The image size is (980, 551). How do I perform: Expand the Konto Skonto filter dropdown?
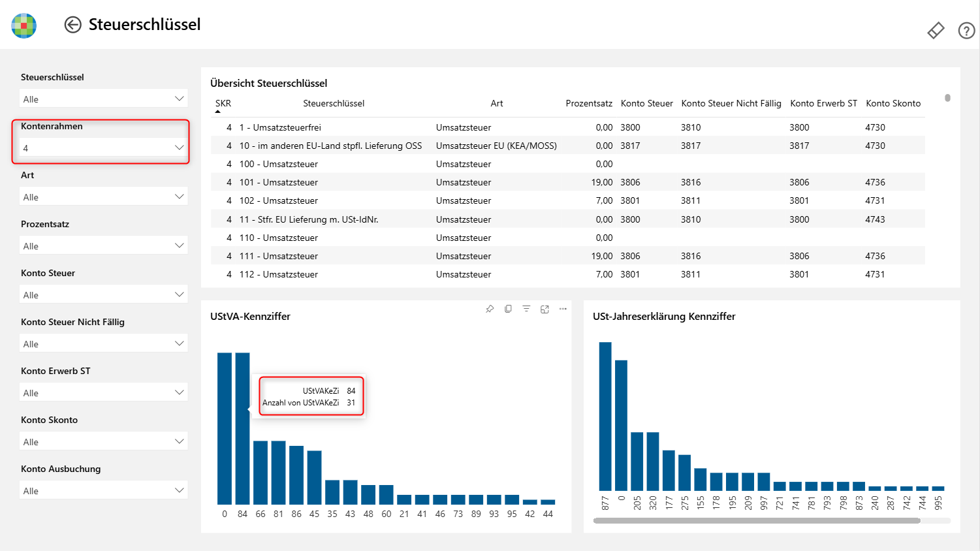pyautogui.click(x=104, y=441)
